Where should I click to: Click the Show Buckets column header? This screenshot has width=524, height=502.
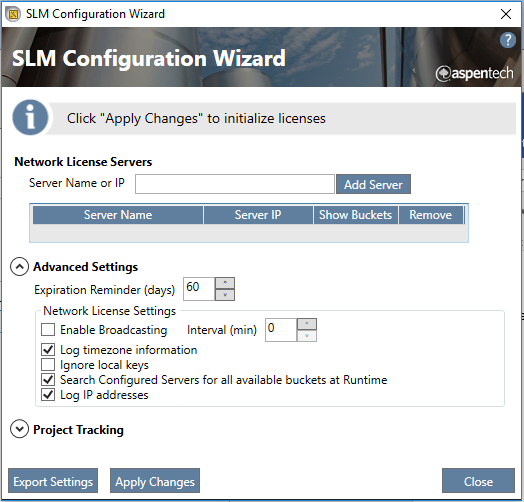pyautogui.click(x=356, y=215)
